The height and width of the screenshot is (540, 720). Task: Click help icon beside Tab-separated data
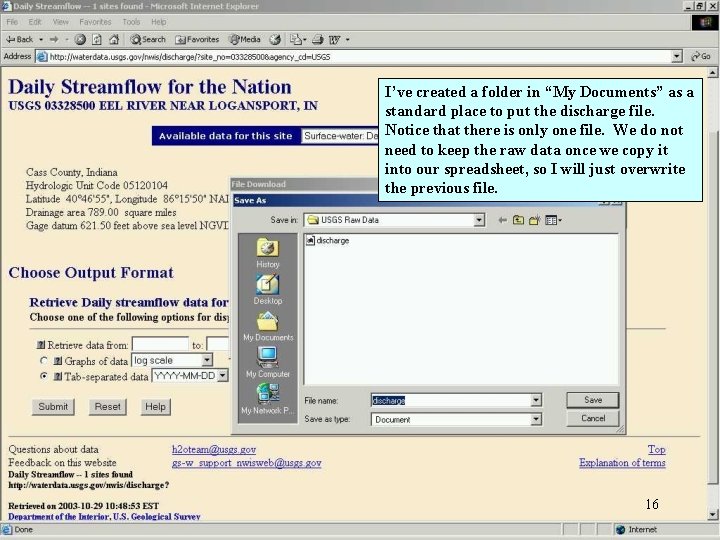click(58, 377)
